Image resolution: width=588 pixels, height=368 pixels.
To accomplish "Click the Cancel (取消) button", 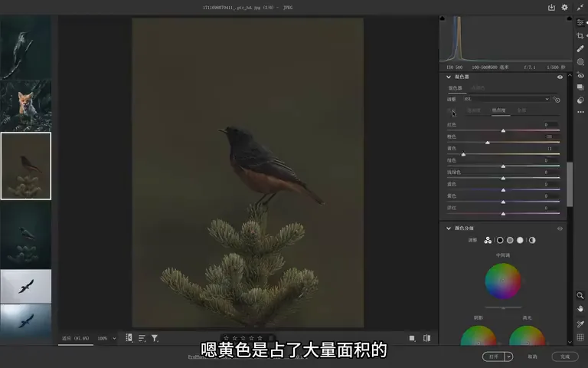I will tap(533, 356).
